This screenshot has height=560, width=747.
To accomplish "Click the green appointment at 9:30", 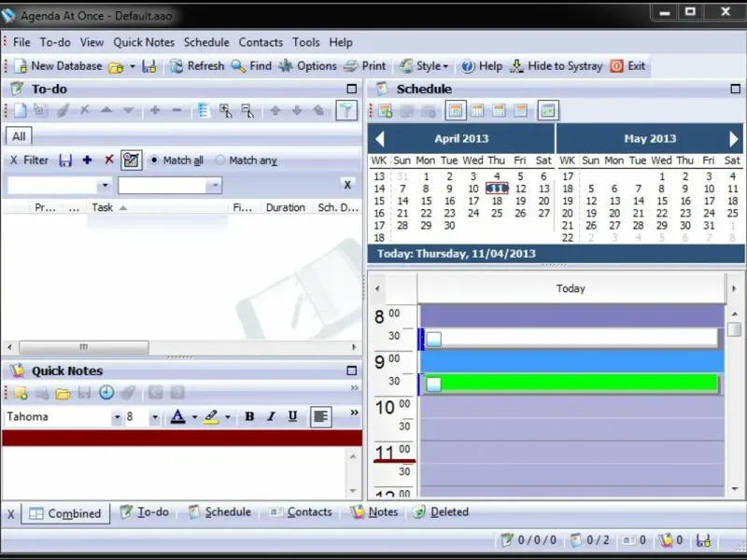I will (x=571, y=384).
